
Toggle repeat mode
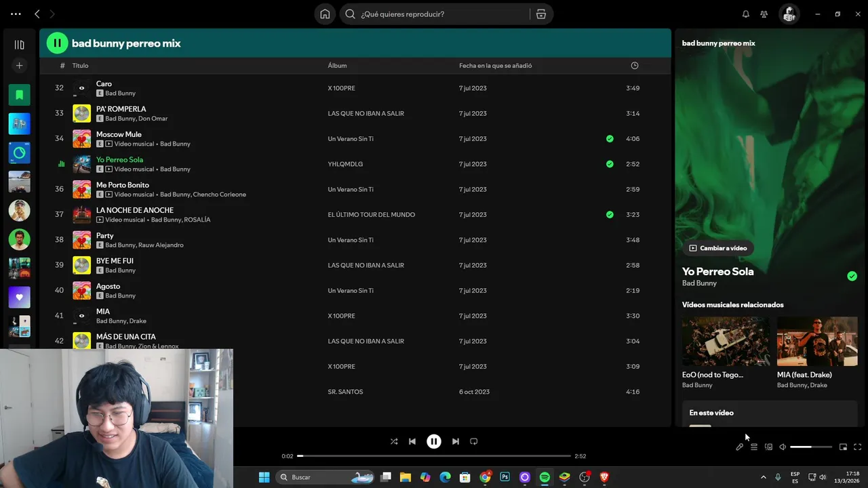(x=474, y=441)
